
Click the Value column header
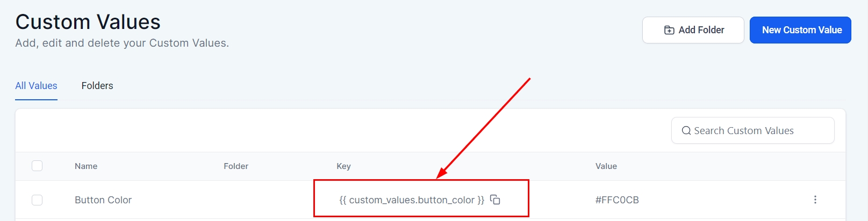(x=606, y=166)
